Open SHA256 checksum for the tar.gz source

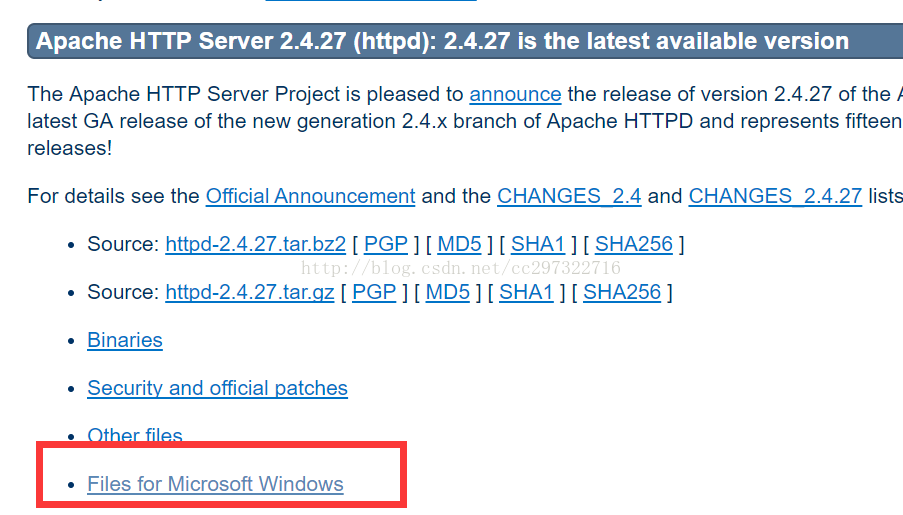(622, 292)
